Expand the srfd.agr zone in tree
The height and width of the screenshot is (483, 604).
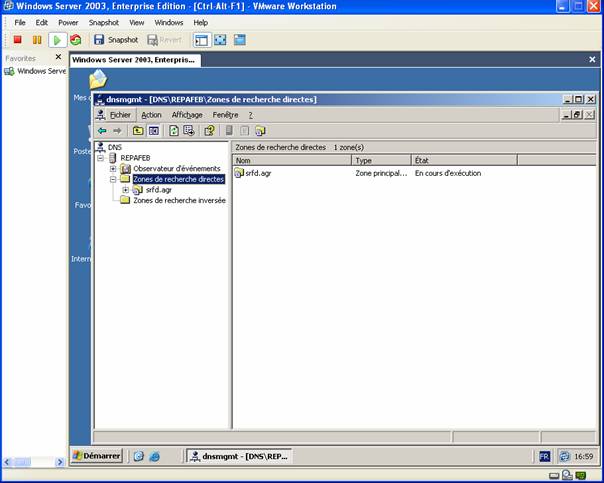coord(126,190)
